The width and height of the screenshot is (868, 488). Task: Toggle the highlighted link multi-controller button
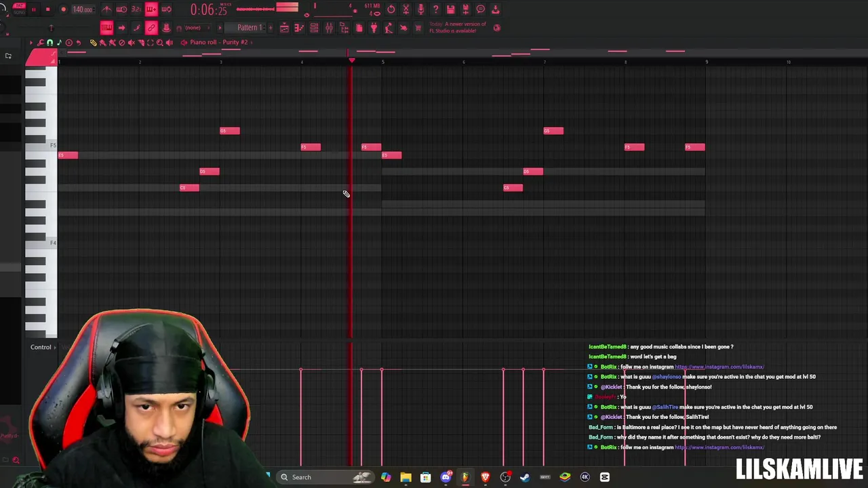151,28
